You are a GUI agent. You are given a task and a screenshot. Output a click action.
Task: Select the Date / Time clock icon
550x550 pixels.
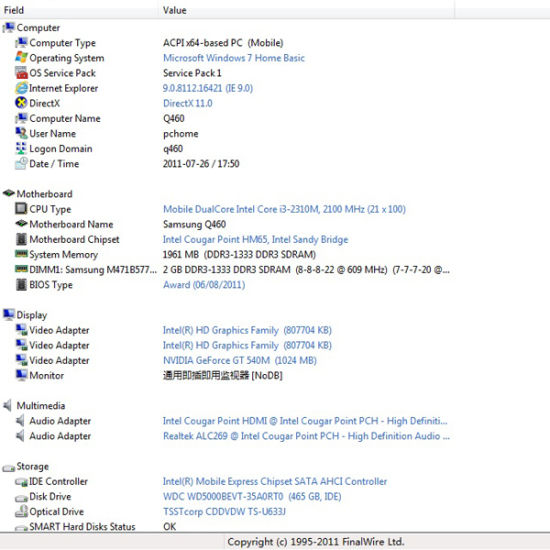click(21, 163)
